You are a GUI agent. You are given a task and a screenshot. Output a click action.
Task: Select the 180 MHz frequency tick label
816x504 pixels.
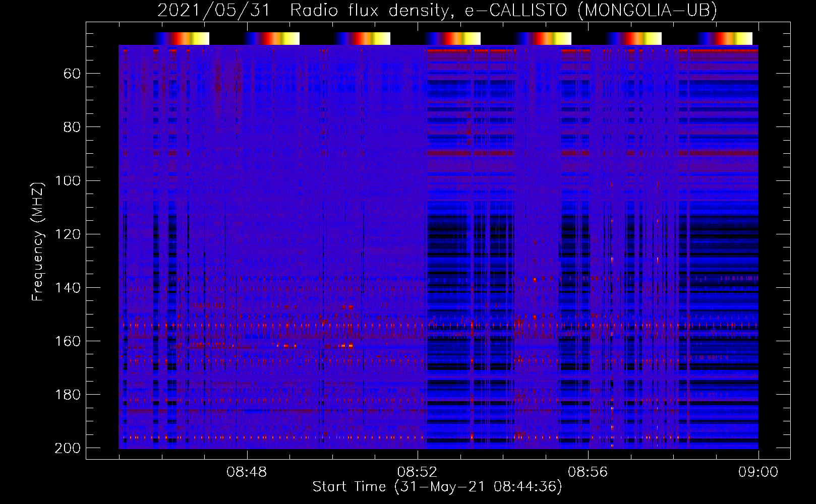pyautogui.click(x=68, y=395)
